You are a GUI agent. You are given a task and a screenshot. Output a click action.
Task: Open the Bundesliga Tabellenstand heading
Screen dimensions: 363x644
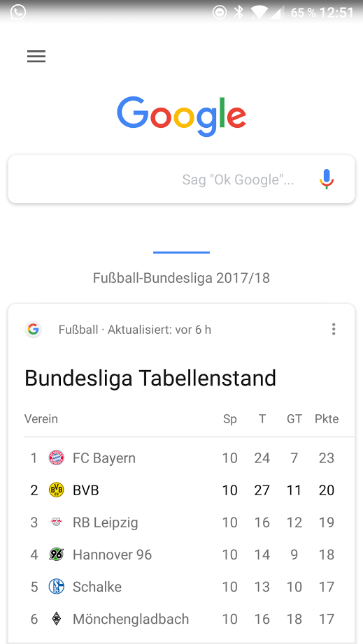[150, 379]
